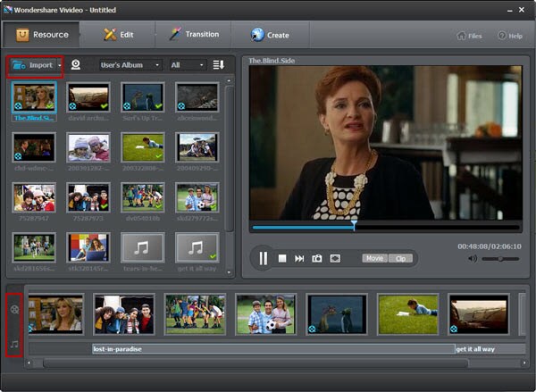Click the storyboard scroll left arrow

pos(29,363)
